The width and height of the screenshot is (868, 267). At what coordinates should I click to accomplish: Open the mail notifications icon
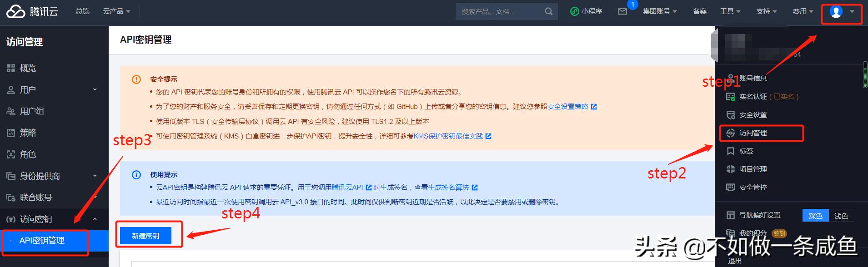click(622, 11)
